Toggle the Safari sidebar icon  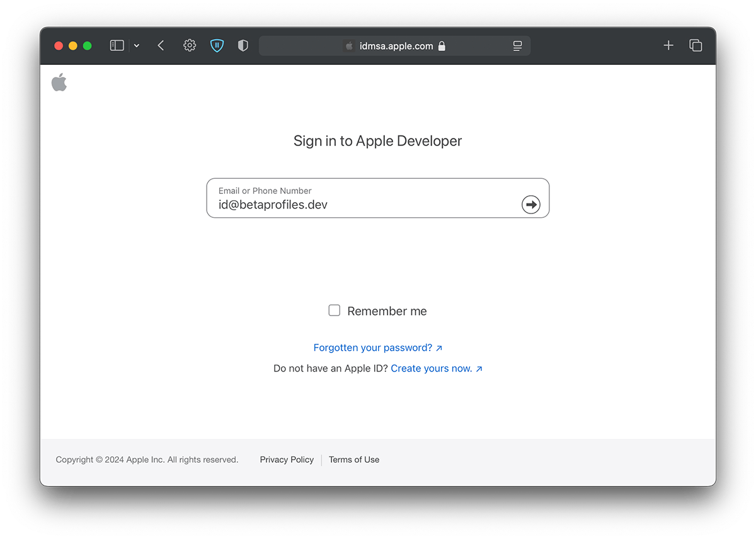[x=117, y=45]
